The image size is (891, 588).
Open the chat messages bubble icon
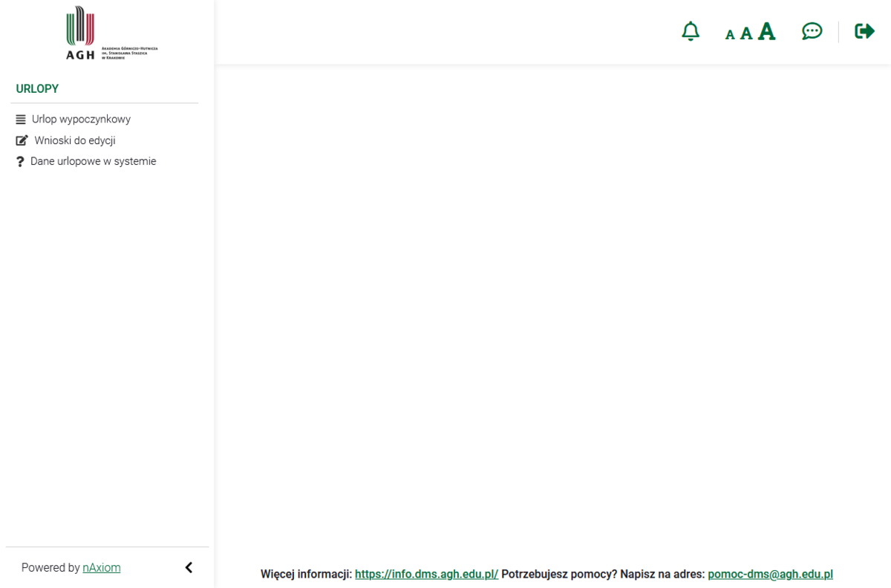(x=812, y=31)
